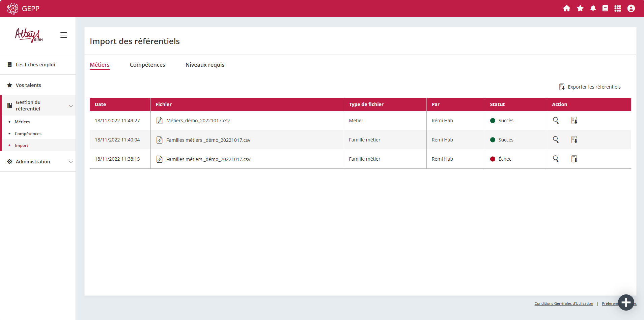This screenshot has height=320, width=644.
Task: Download report for Métiers_démo import
Action: tap(574, 121)
